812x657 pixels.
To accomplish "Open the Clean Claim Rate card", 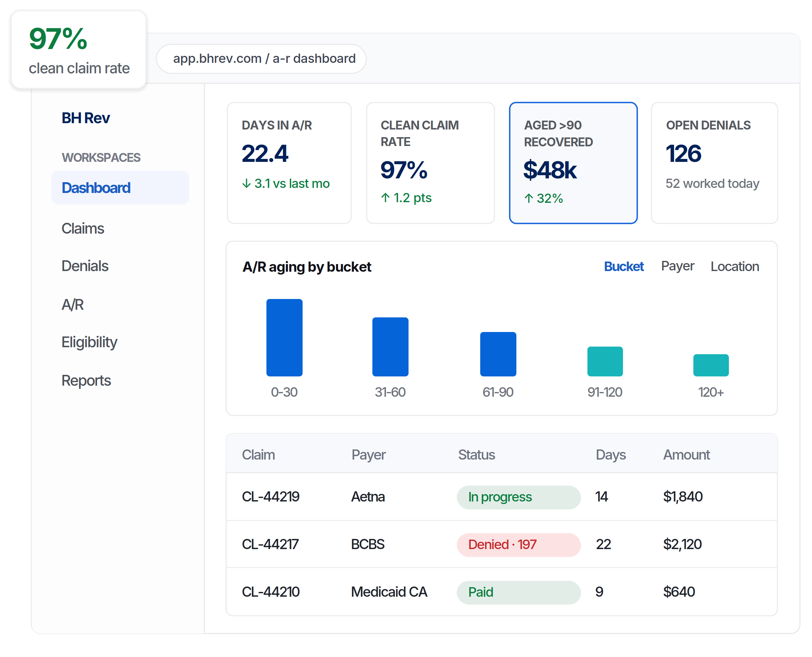I will [430, 163].
